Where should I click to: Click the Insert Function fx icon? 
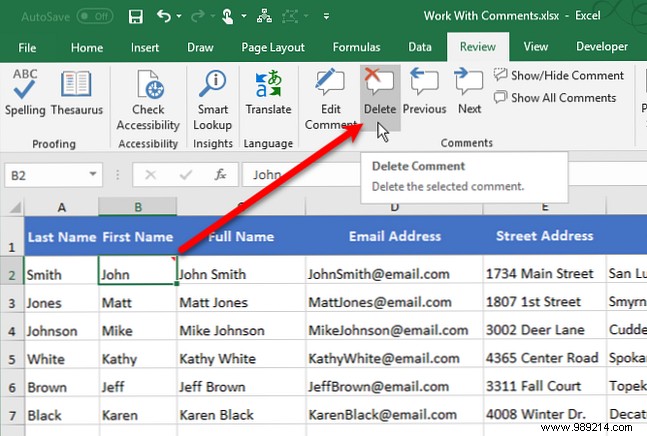(220, 175)
